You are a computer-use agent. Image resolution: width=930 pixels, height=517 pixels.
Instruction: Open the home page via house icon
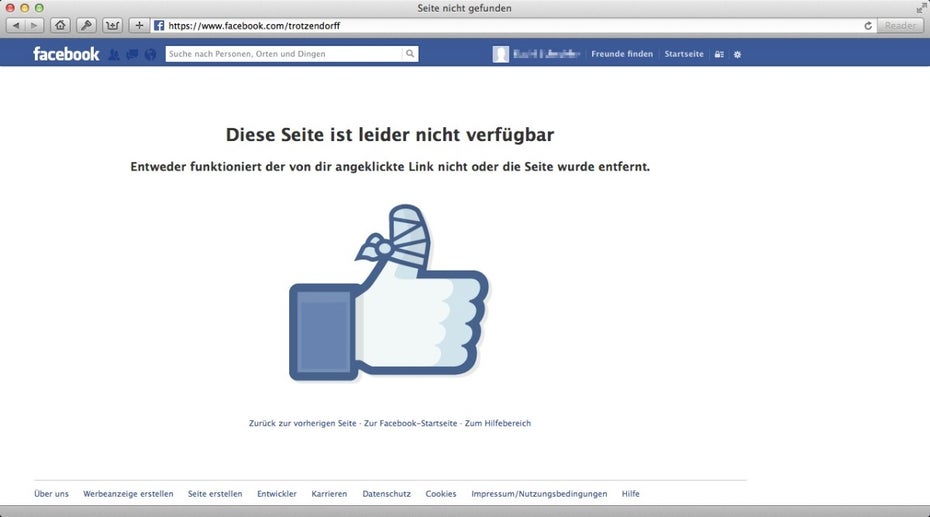(x=60, y=25)
